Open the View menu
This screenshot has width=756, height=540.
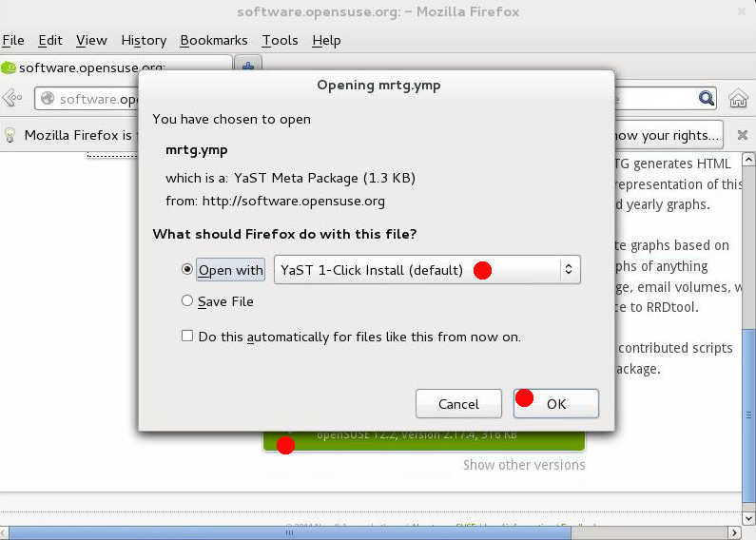(91, 41)
